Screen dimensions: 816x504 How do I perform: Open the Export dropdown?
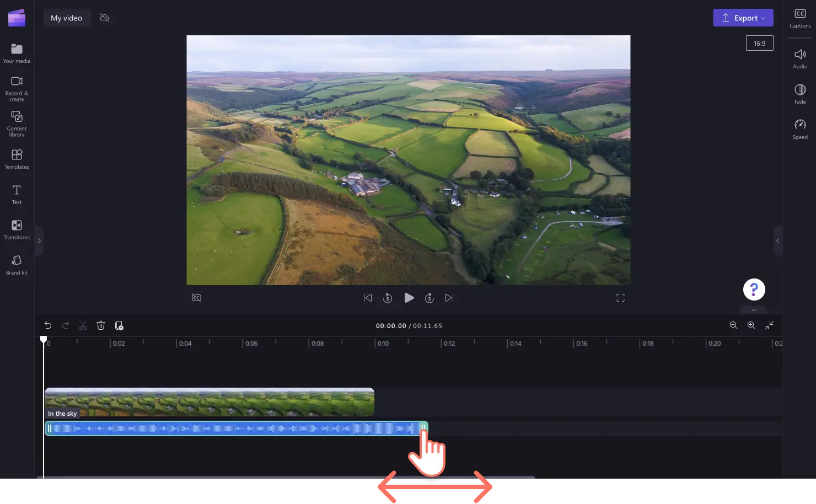(x=743, y=18)
